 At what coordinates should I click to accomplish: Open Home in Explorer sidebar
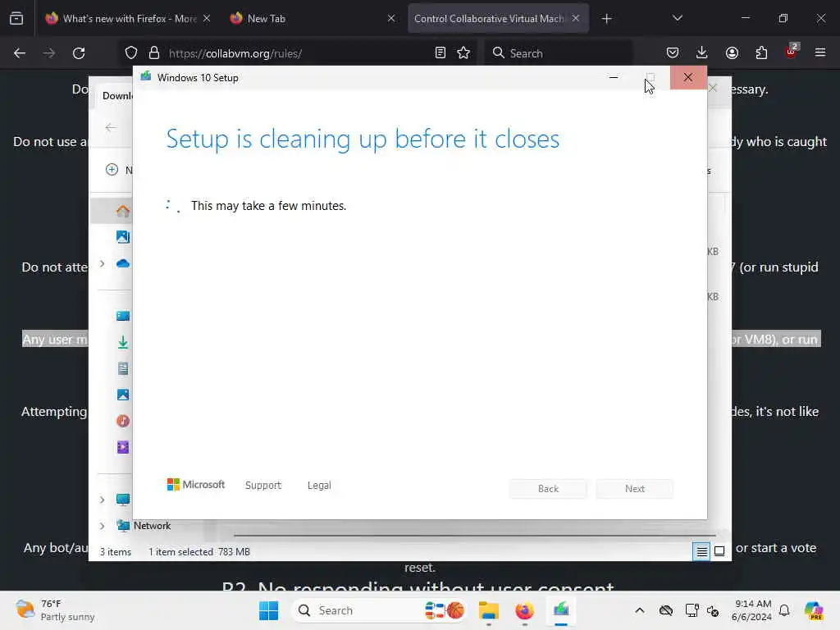tap(123, 211)
